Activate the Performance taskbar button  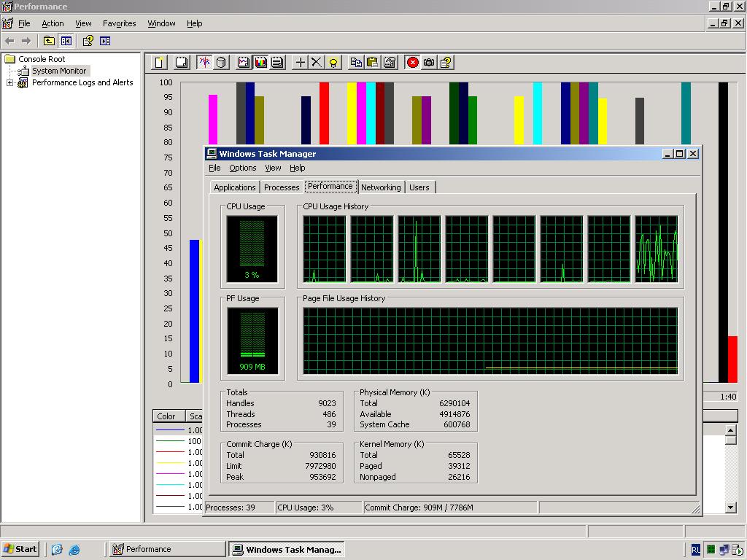(x=167, y=549)
